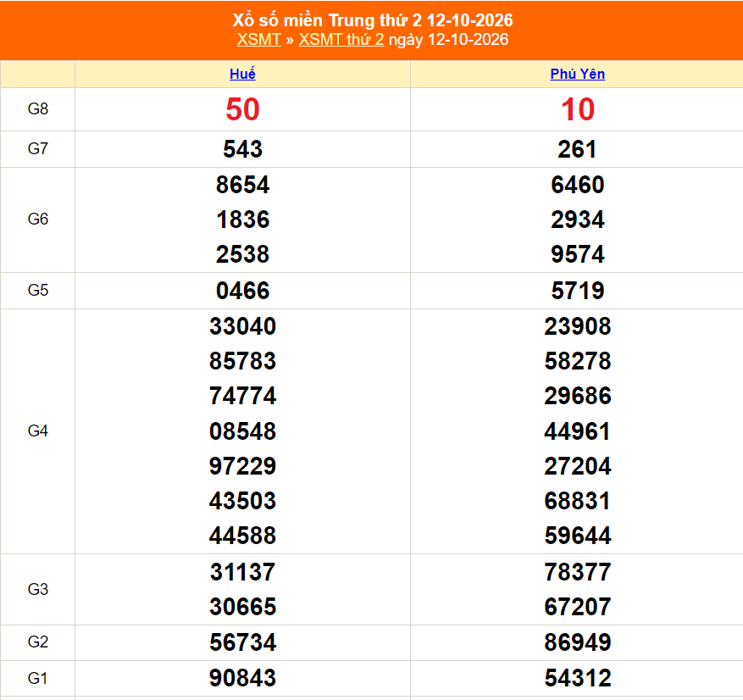This screenshot has height=700, width=743.
Task: Select the G4 number 58278
Action: point(578,361)
